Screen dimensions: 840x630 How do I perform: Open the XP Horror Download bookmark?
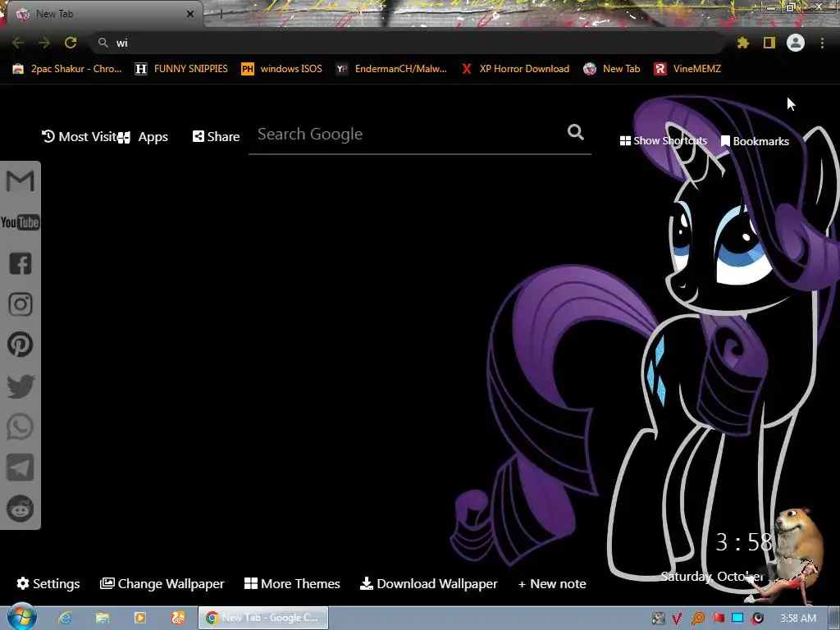[515, 69]
